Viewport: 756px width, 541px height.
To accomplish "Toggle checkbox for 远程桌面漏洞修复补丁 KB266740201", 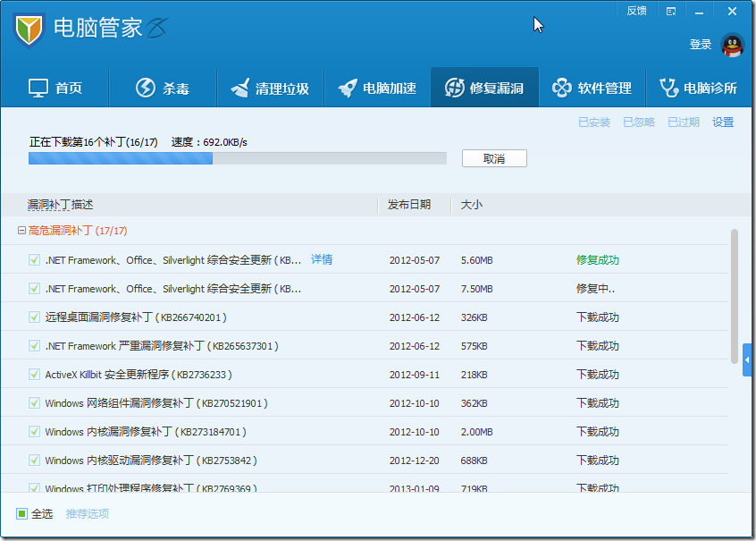I will click(34, 317).
